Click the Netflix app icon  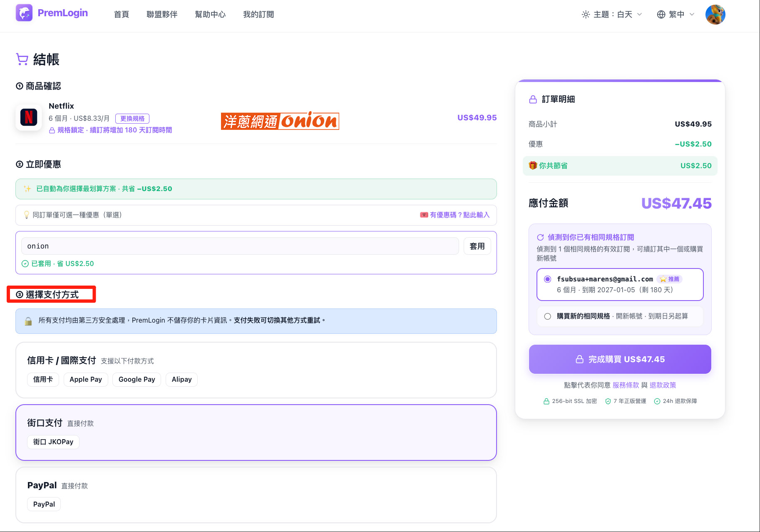coord(29,117)
